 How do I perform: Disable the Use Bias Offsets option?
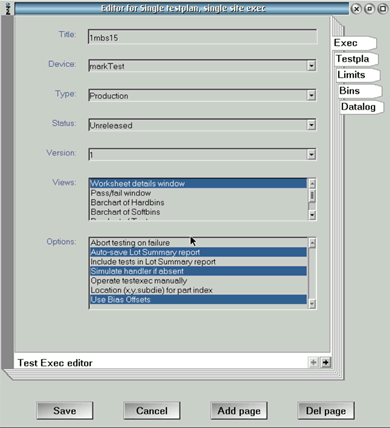click(x=198, y=299)
